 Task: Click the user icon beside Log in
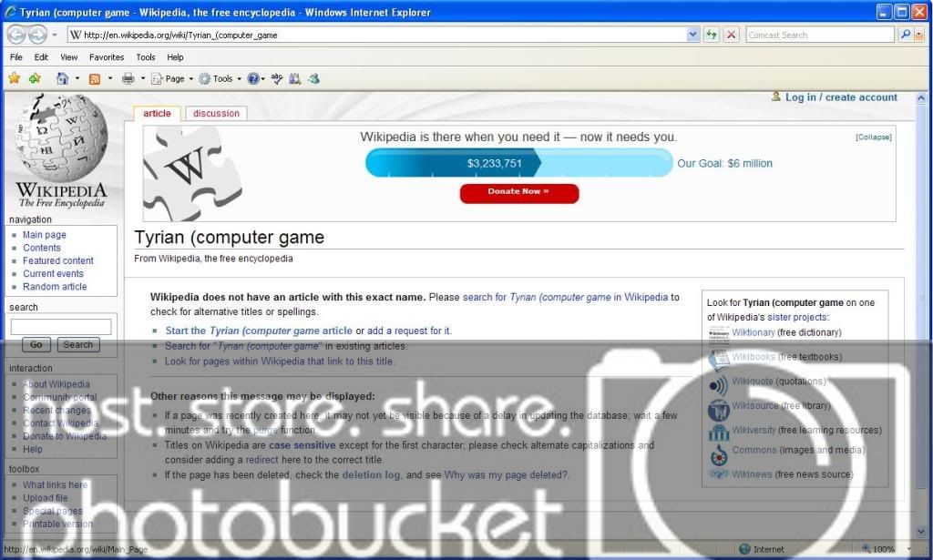[x=776, y=97]
